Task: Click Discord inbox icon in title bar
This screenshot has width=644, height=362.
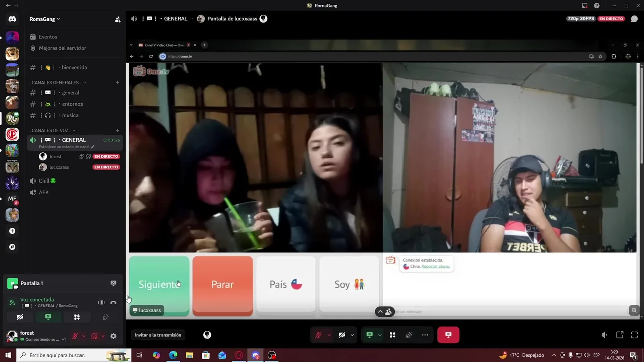Action: 585,6
